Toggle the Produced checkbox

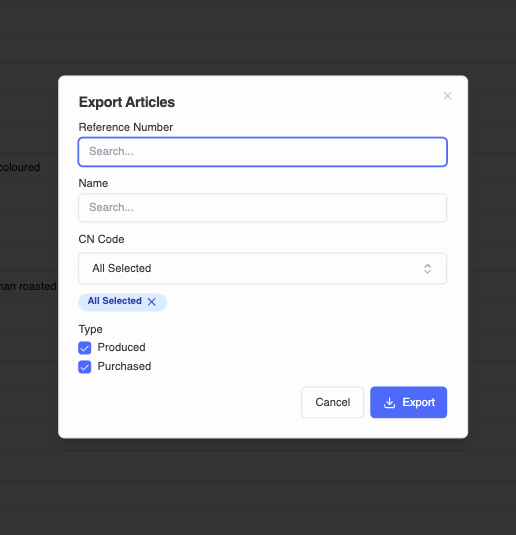pyautogui.click(x=85, y=348)
